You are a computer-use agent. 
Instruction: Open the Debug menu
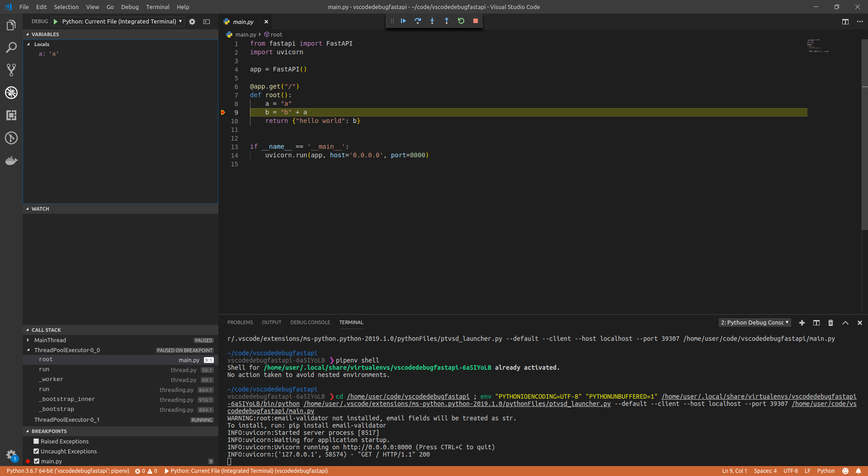click(x=129, y=7)
